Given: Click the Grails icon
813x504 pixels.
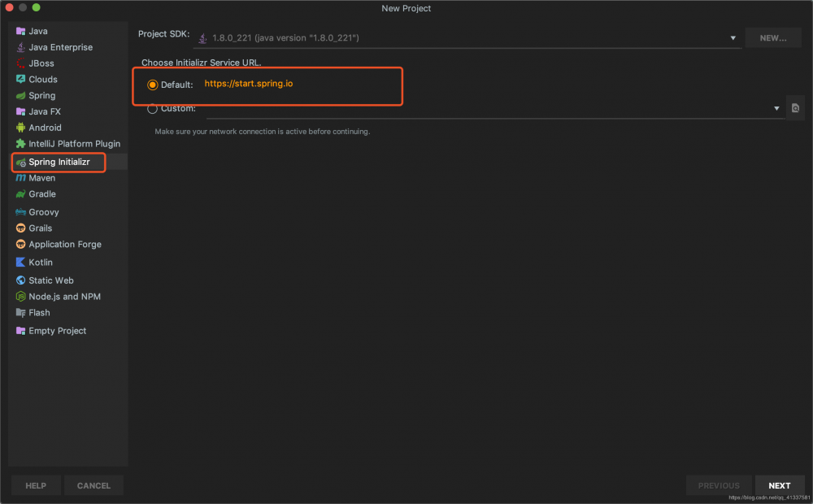Looking at the screenshot, I should [x=21, y=228].
